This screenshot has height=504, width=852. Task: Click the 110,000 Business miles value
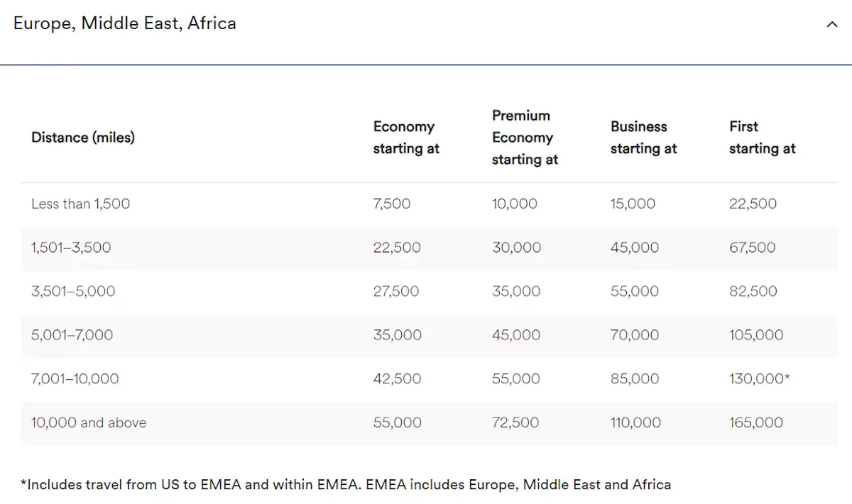[x=635, y=423]
